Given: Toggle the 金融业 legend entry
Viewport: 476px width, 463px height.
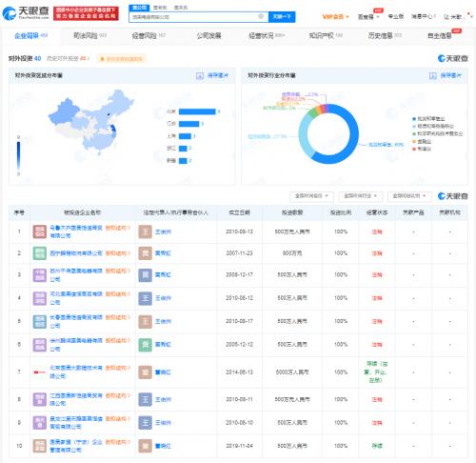Looking at the screenshot, I should [422, 141].
